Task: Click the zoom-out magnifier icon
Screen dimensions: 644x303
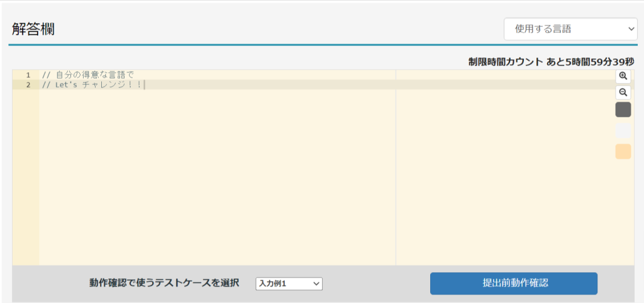Action: coord(623,92)
